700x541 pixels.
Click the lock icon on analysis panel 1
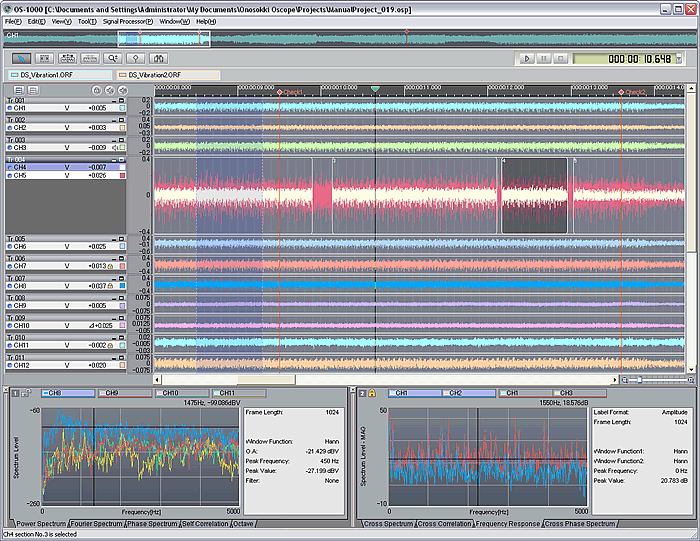coord(27,393)
